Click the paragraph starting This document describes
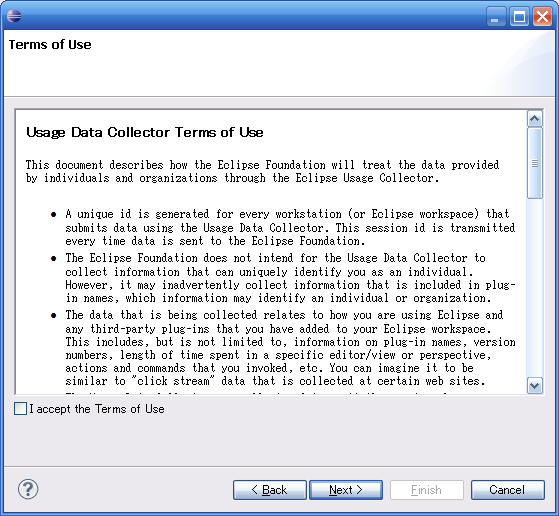Screen dimensions: 559x516 pyautogui.click(x=262, y=172)
